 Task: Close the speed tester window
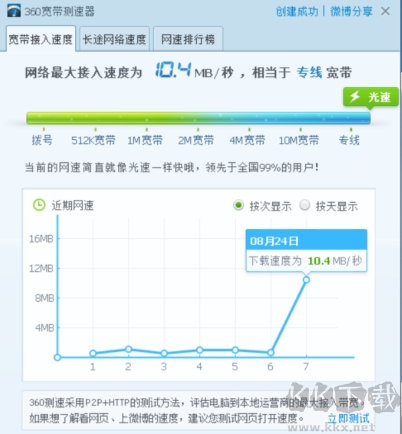click(x=385, y=11)
